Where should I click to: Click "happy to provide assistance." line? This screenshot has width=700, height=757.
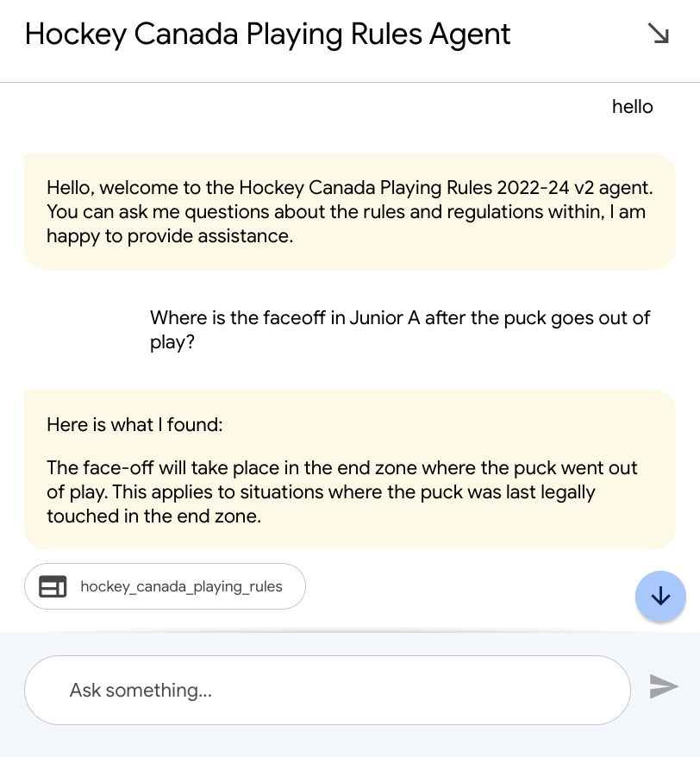point(170,235)
